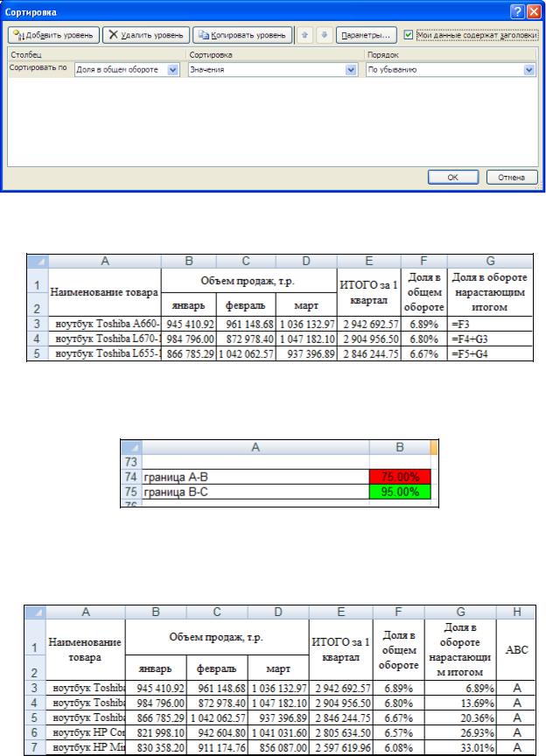The width and height of the screenshot is (546, 756).
Task: Click the Порядок column header in dialog
Action: tap(451, 54)
